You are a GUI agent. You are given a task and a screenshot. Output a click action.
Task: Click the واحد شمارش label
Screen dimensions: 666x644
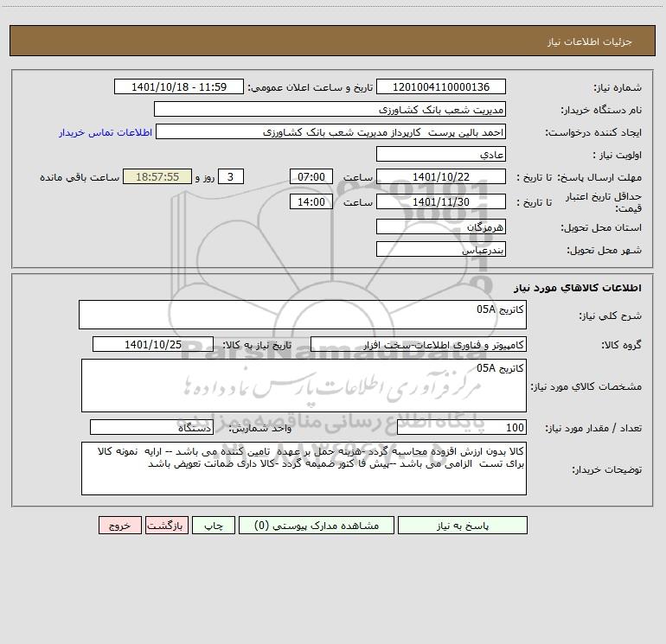click(260, 428)
